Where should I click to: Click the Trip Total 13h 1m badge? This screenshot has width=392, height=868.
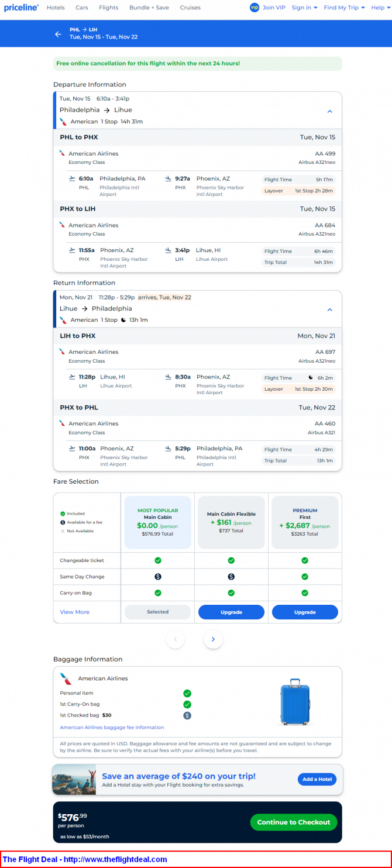click(299, 460)
